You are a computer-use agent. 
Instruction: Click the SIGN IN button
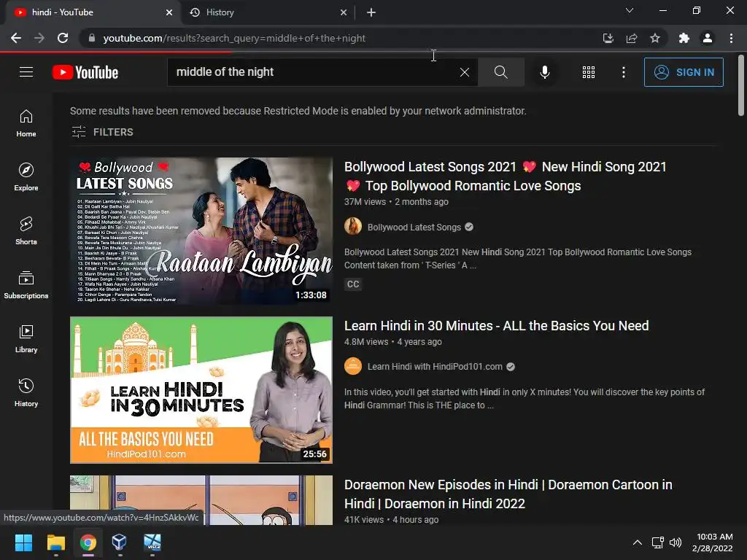684,72
